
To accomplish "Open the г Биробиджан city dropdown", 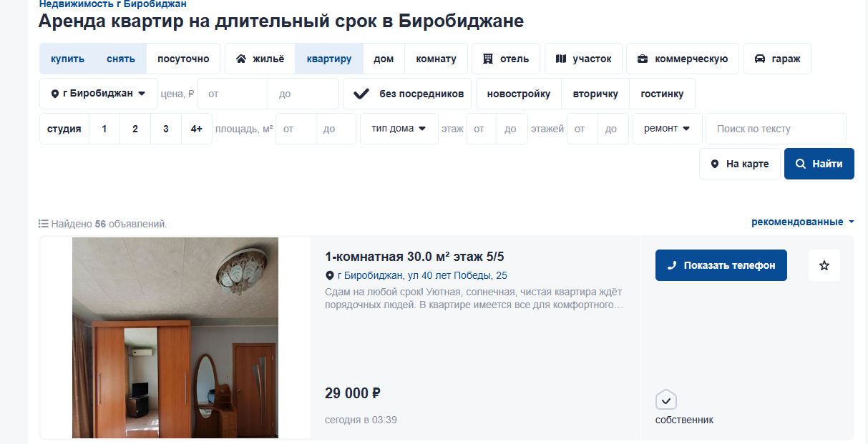I will coord(99,94).
